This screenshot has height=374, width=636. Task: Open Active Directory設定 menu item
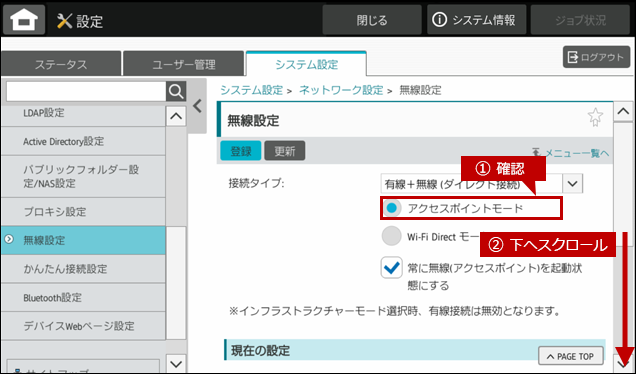click(x=83, y=141)
